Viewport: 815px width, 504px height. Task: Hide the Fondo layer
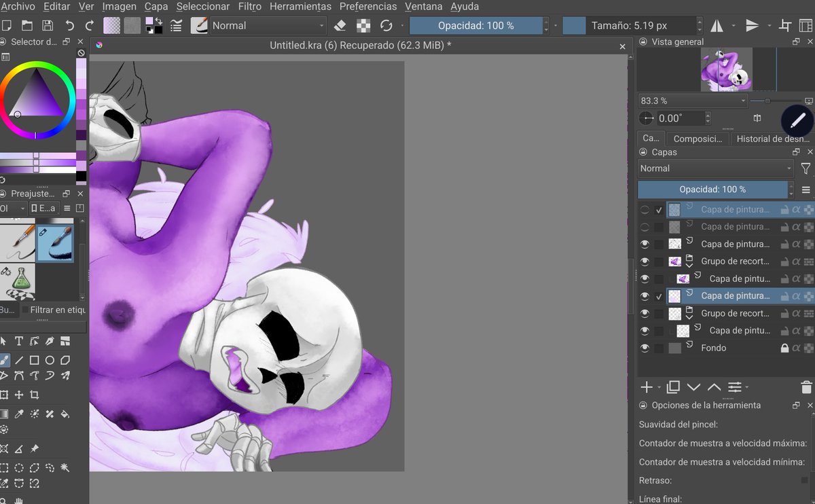coord(645,348)
